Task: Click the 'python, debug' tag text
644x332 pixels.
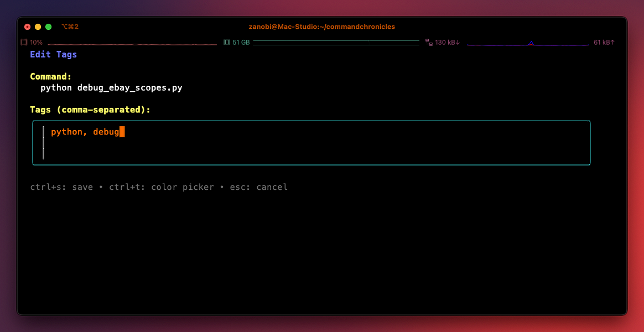Action: point(85,132)
